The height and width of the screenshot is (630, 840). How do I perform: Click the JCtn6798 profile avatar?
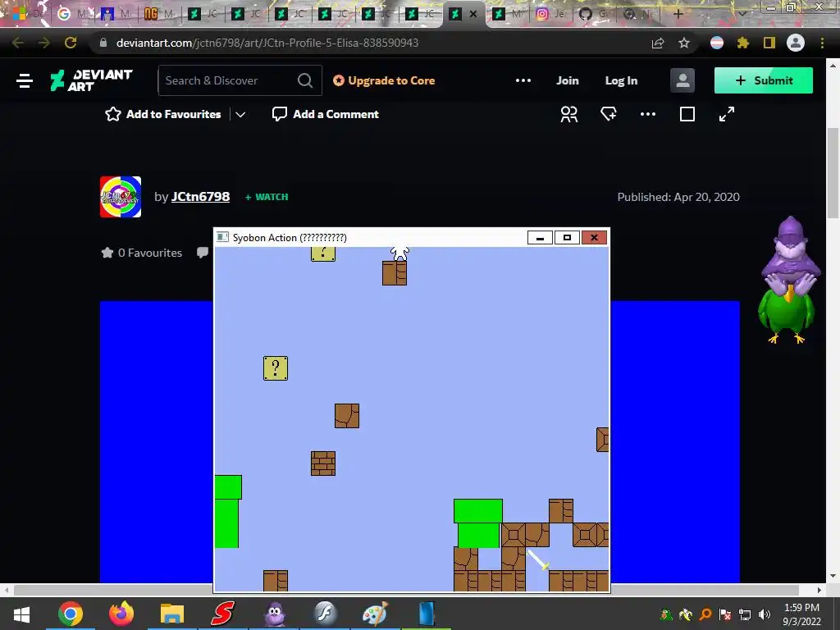coord(121,197)
